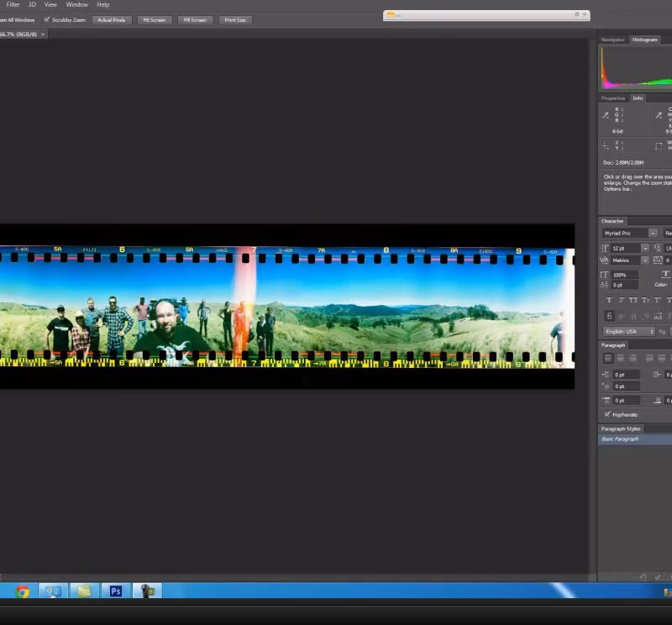The image size is (672, 625).
Task: Left align text in Paragraph panel
Action: pyautogui.click(x=607, y=359)
